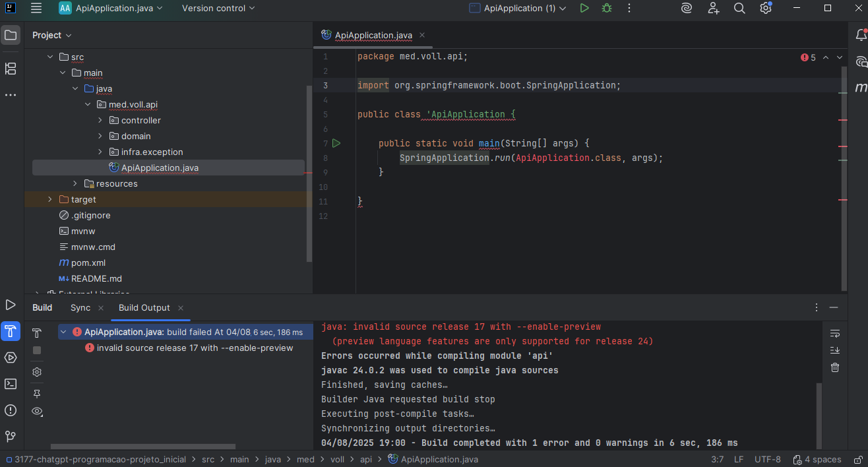
Task: Jump to next highlighted error arrow
Action: (840, 57)
